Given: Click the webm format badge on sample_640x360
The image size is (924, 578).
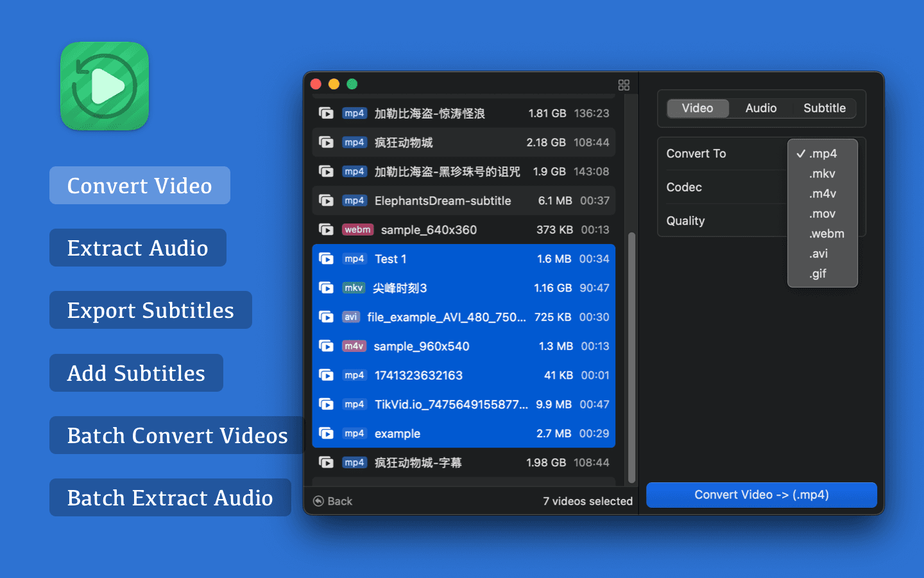Looking at the screenshot, I should tap(357, 230).
